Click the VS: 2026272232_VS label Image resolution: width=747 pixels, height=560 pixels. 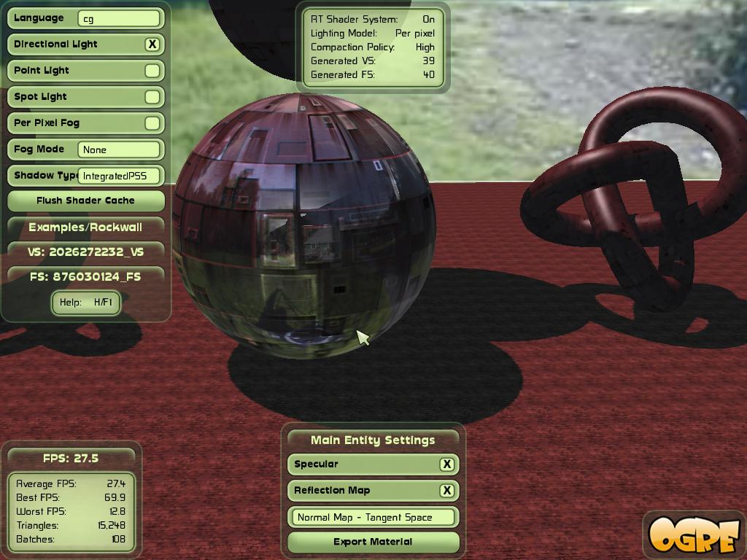pyautogui.click(x=86, y=252)
